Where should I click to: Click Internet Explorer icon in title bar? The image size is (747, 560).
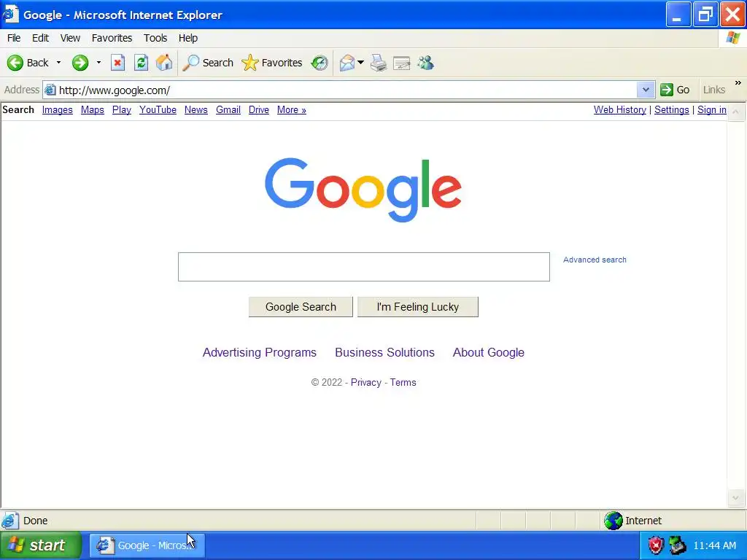point(9,14)
